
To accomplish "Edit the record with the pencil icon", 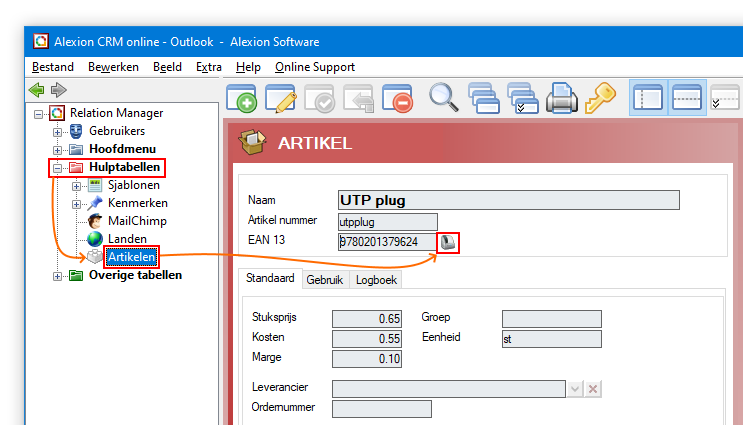I will (x=281, y=99).
